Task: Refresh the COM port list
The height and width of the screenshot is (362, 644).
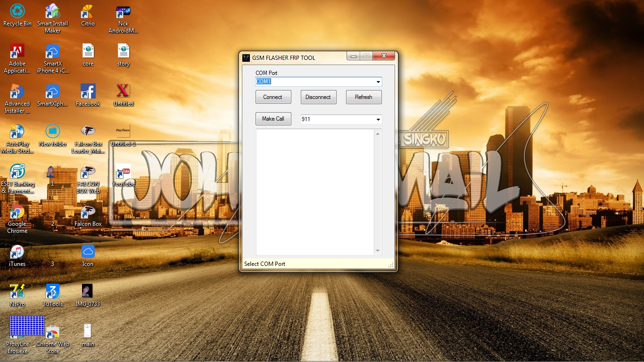Action: point(364,97)
